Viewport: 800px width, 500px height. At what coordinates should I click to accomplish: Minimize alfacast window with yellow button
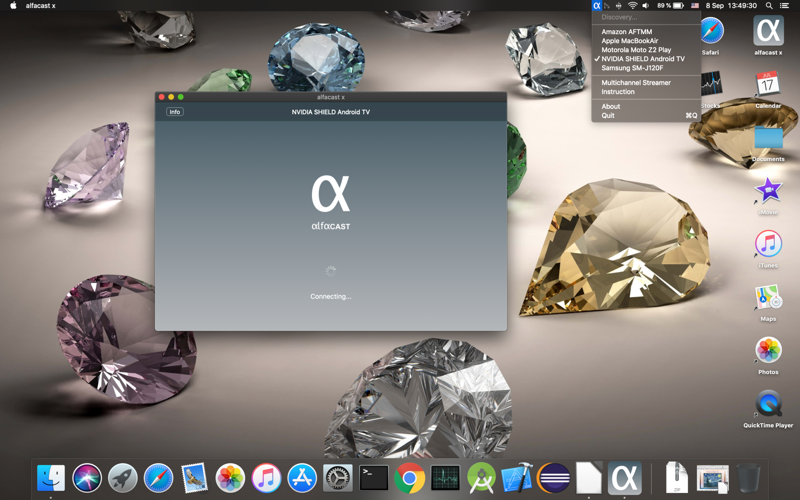[171, 97]
